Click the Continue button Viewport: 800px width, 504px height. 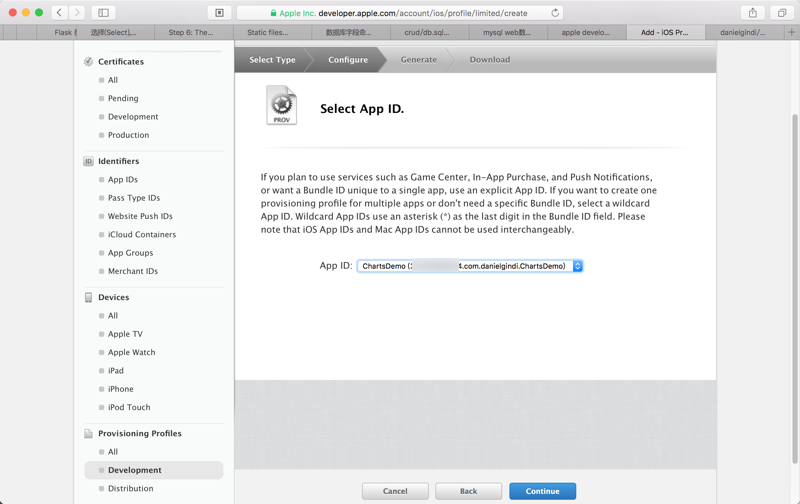[x=542, y=491]
